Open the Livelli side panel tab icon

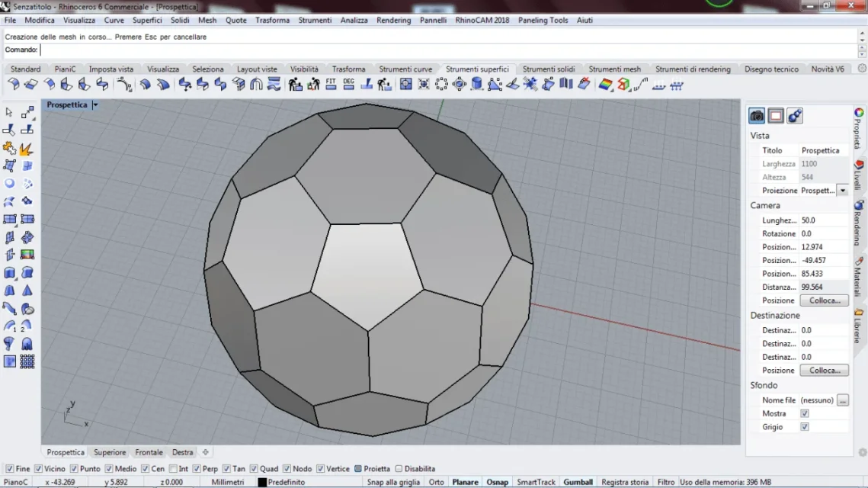[859, 165]
